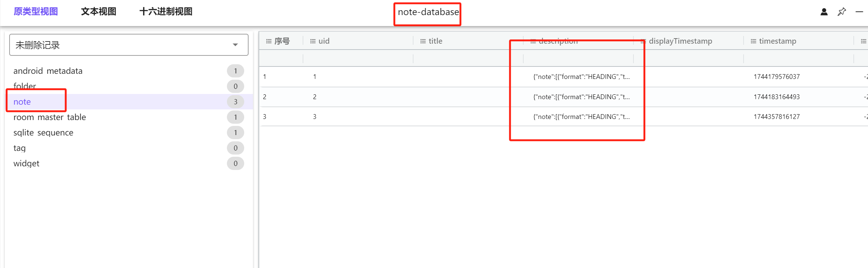The image size is (868, 268).
Task: Click the uid column menu icon
Action: pyautogui.click(x=313, y=41)
